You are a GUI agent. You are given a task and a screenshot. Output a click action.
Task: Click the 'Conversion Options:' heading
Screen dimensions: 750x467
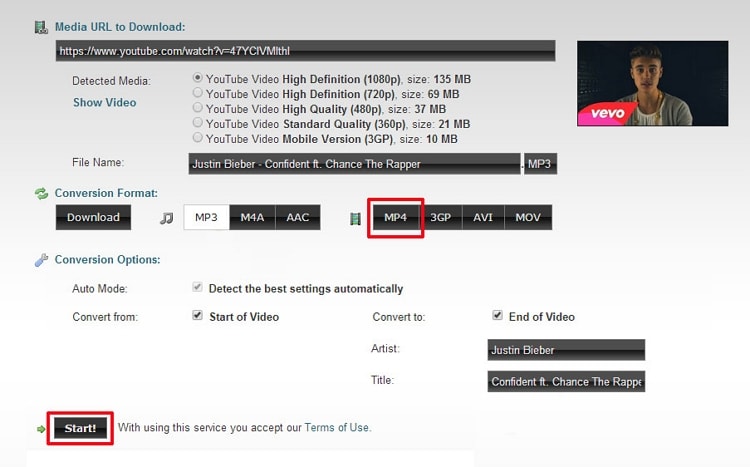[108, 259]
